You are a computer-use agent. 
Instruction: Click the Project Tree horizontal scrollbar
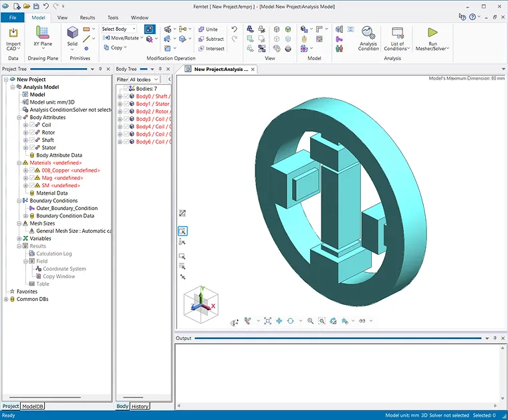coord(45,397)
